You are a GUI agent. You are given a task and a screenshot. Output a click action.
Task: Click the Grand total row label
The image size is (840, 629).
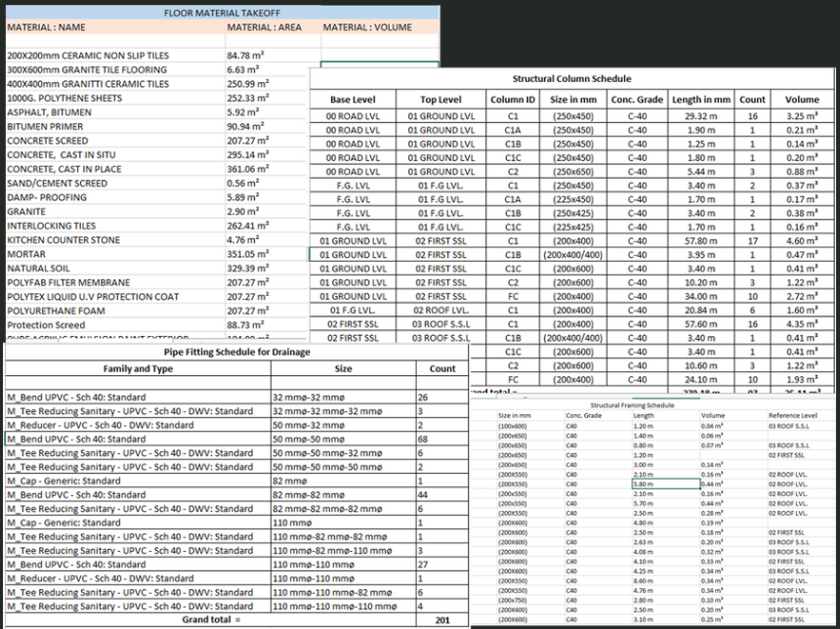(210, 620)
